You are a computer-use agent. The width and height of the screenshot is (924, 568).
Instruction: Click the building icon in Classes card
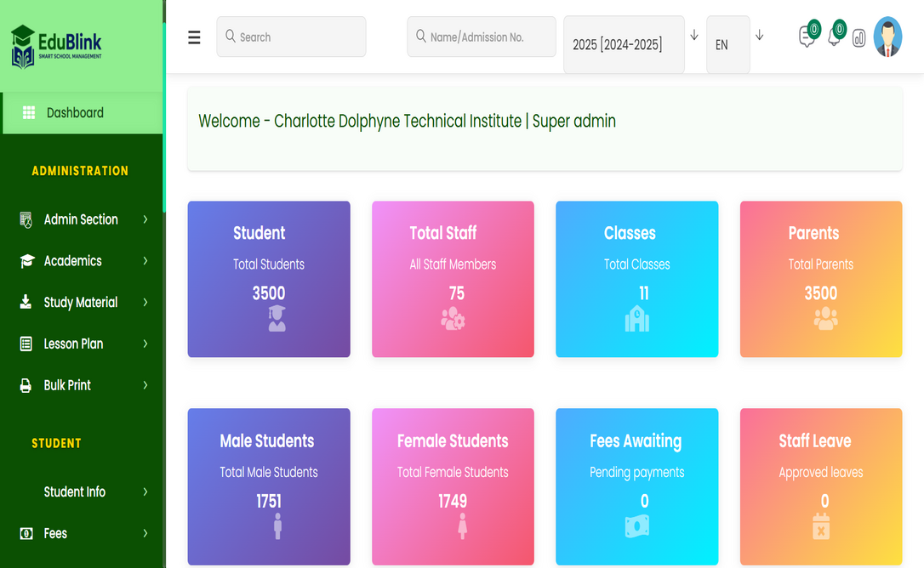pyautogui.click(x=636, y=318)
